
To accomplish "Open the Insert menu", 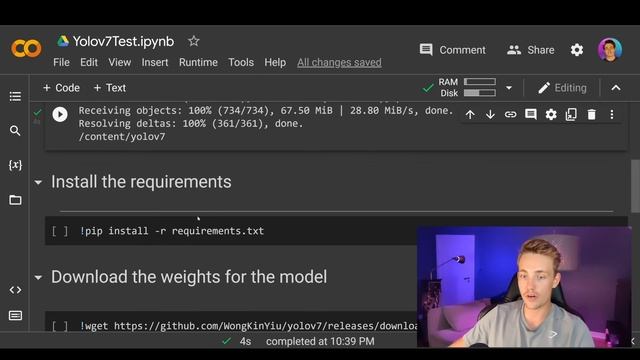I will click(x=155, y=62).
